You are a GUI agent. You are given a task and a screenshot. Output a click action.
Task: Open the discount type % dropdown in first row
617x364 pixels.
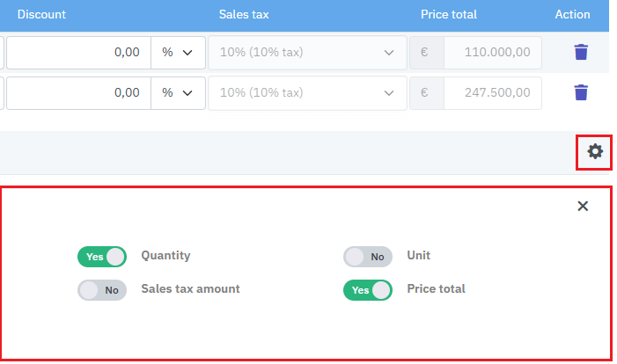[178, 53]
